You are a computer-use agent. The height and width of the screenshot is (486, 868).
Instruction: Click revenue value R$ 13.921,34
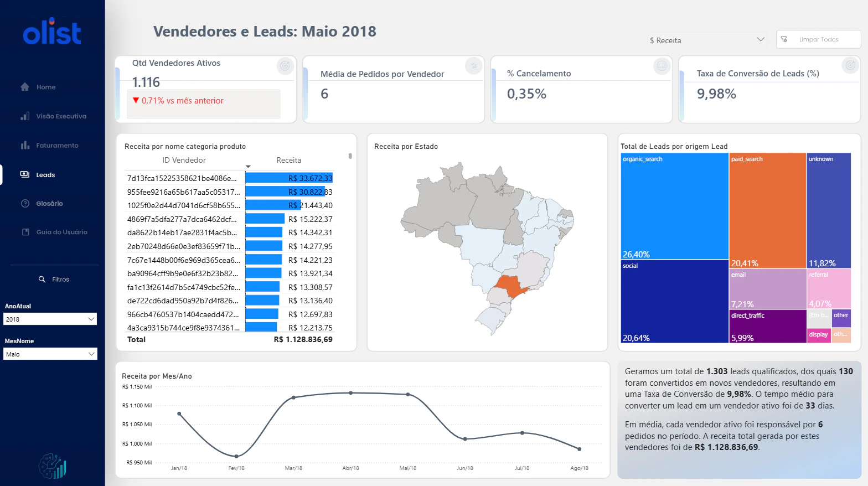coord(310,273)
